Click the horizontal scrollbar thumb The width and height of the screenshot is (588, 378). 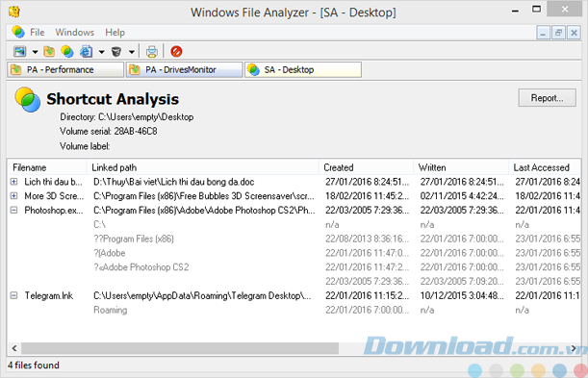[180, 348]
